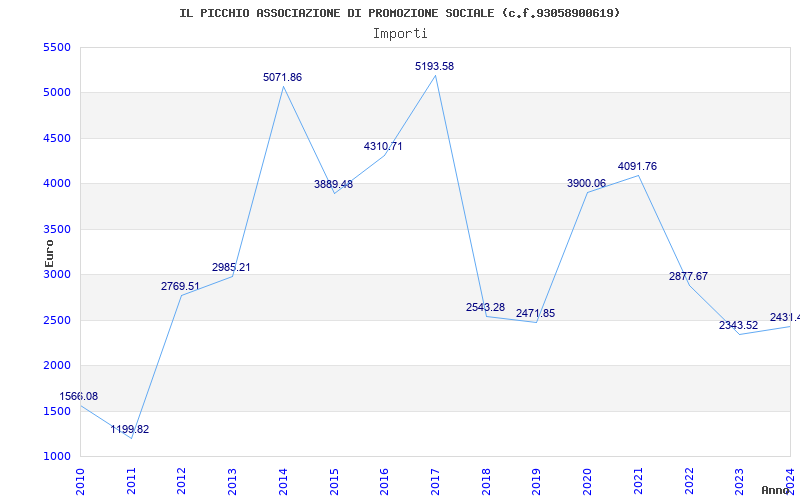Screen dimensions: 800x500
Task: Click y-axis value 4000
Action: (58, 184)
